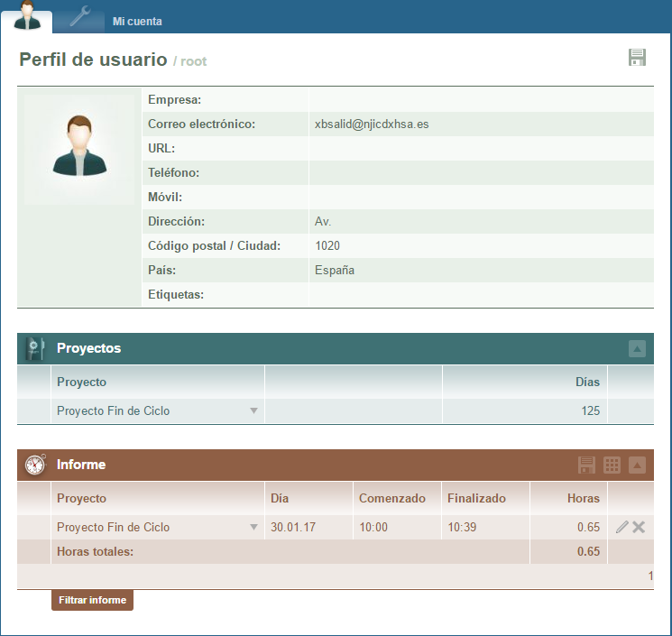The width and height of the screenshot is (672, 636).
Task: Open dropdown arrow in Informe project row
Action: (253, 528)
